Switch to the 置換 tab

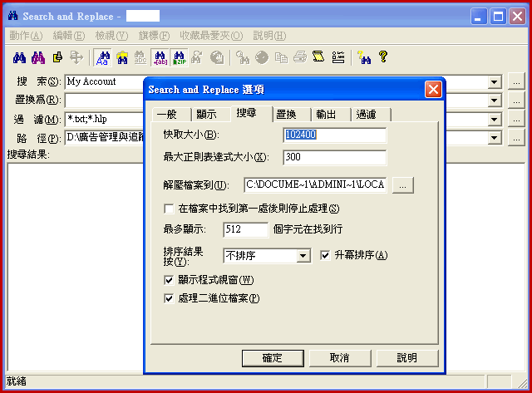tap(289, 114)
